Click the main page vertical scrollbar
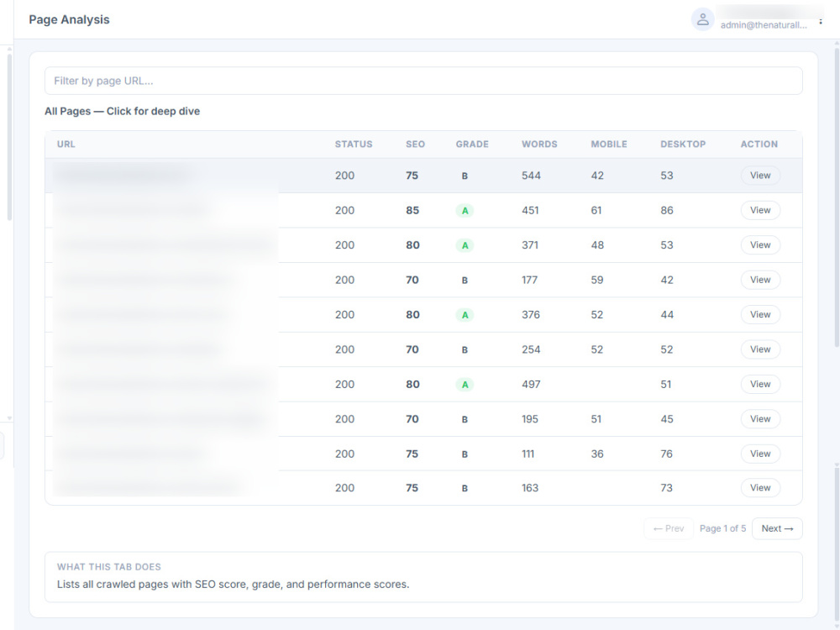 point(837,198)
